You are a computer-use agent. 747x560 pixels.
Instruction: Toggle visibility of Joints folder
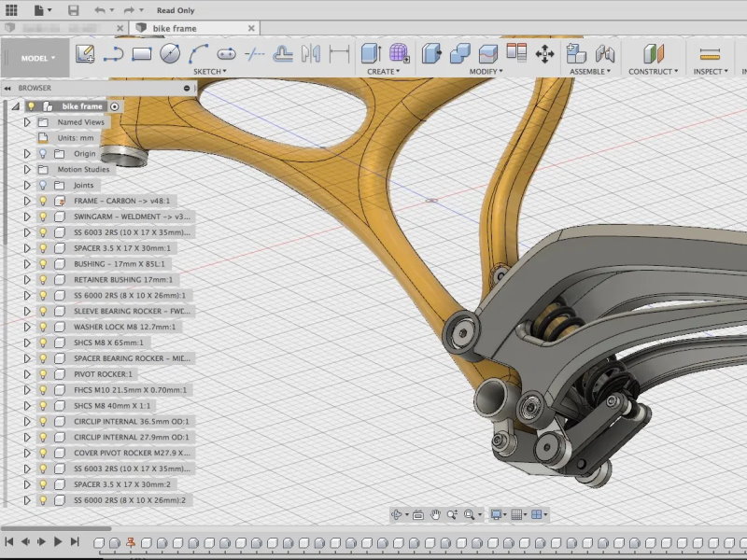(43, 185)
